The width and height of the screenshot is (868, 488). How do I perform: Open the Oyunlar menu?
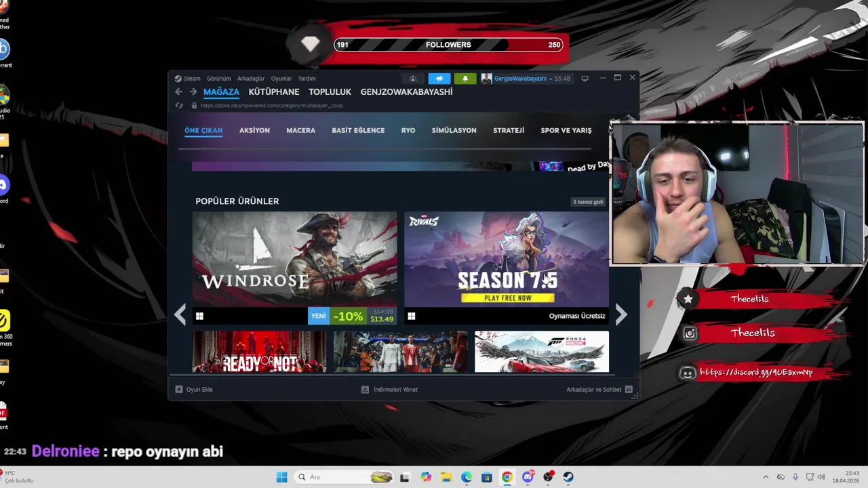point(281,79)
